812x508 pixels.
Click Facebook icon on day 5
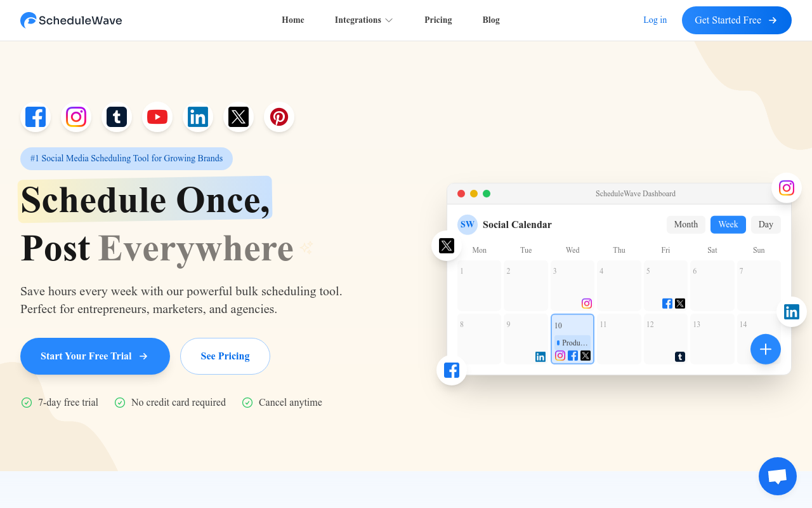point(667,304)
